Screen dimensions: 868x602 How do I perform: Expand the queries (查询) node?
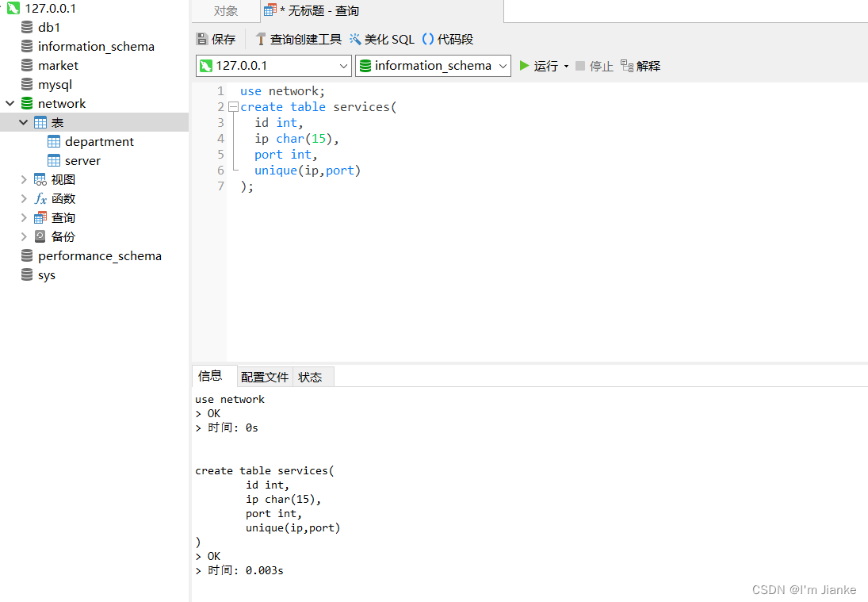[23, 217]
